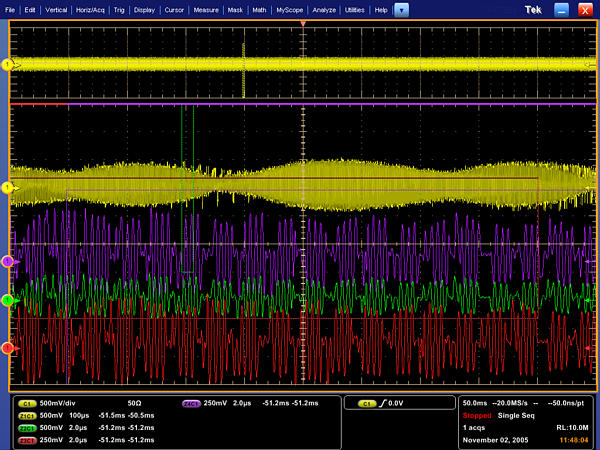The width and height of the screenshot is (600, 450).
Task: Click the purple Z4C1 zoom badge
Action: (190, 405)
